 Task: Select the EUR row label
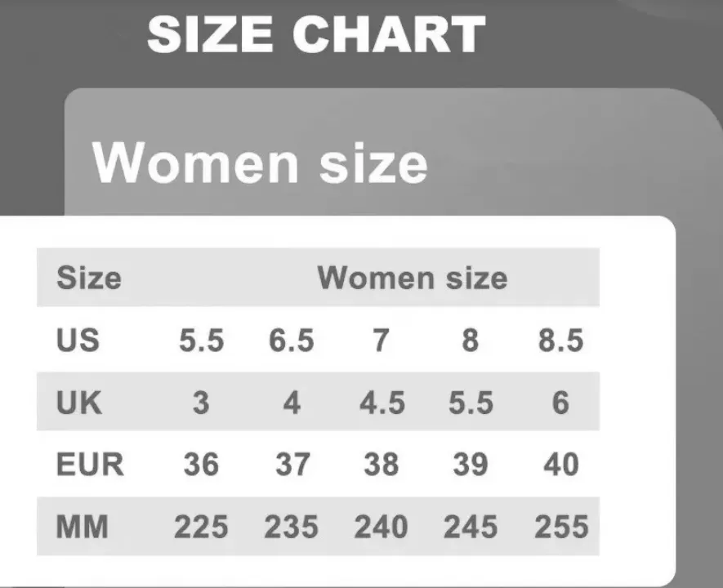click(x=90, y=464)
